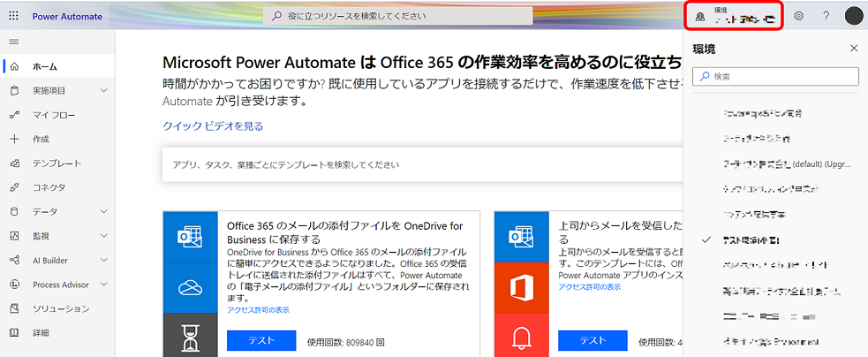Viewport: 868px width, 357px height.
Task: Click the クイック ビデオを見る link
Action: pos(213,126)
